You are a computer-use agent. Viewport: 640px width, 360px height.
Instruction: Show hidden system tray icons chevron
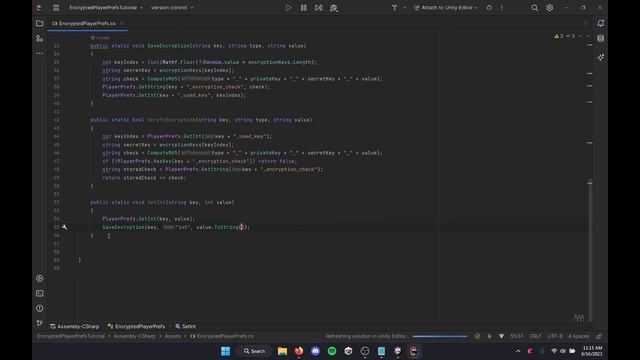click(518, 351)
